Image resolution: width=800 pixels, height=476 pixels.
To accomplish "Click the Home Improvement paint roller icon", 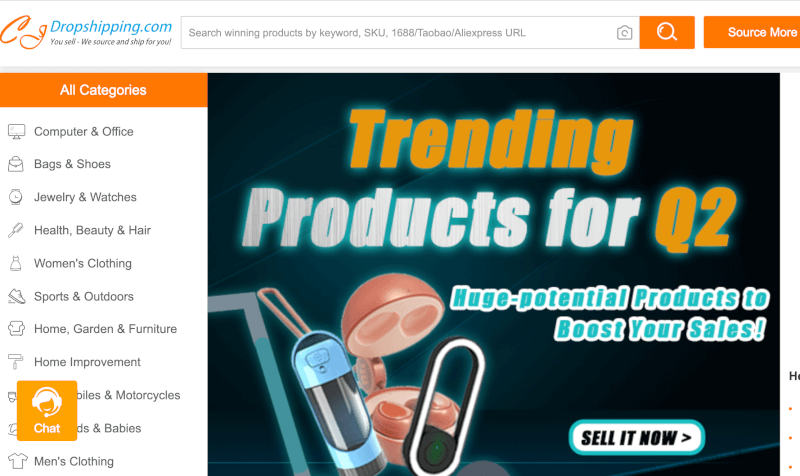I will point(16,362).
